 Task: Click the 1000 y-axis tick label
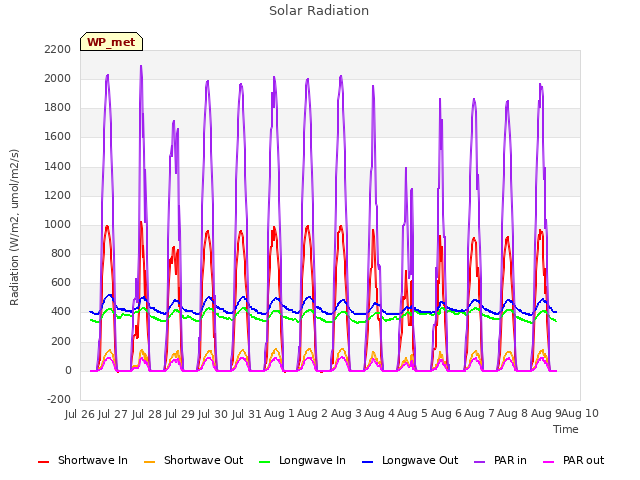click(58, 224)
